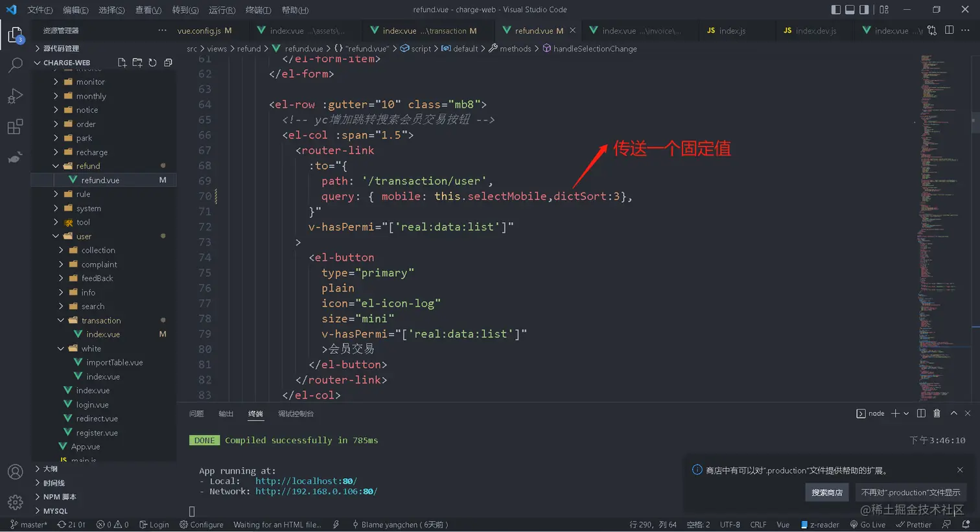Screen dimensions: 980x532
Task: Add a new terminal with plus icon
Action: coord(895,413)
